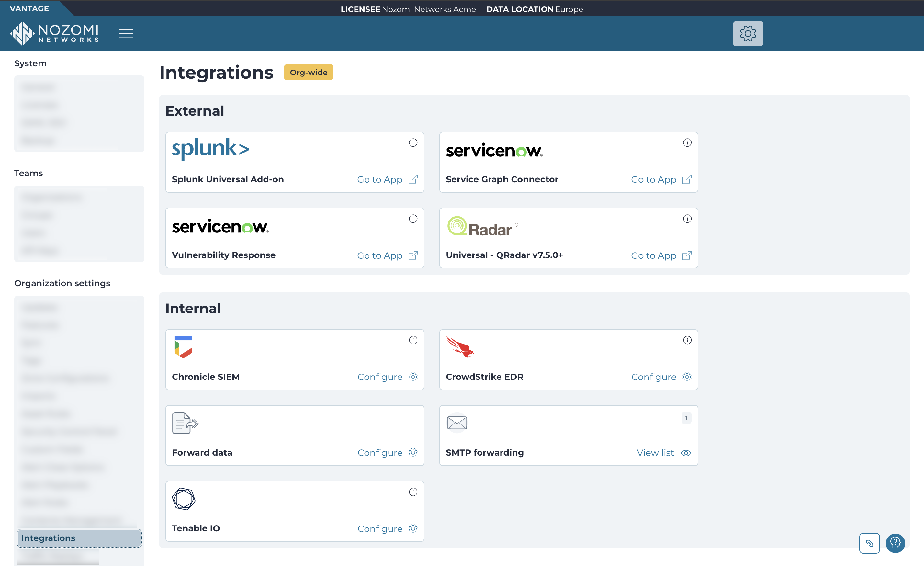Click the Chronicle SIEM logo
This screenshot has height=566, width=924.
183,347
